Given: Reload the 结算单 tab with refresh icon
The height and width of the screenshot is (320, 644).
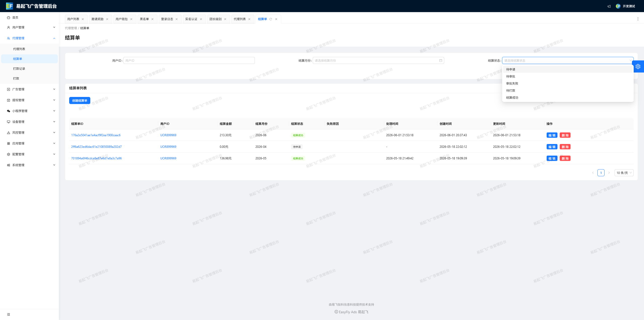Looking at the screenshot, I should (271, 19).
